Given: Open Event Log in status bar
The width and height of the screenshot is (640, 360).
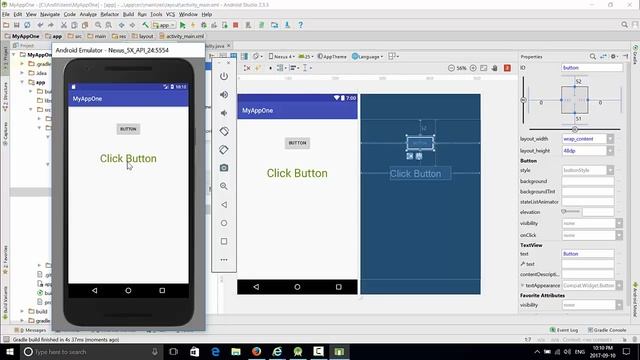Looking at the screenshot, I should click(x=564, y=330).
